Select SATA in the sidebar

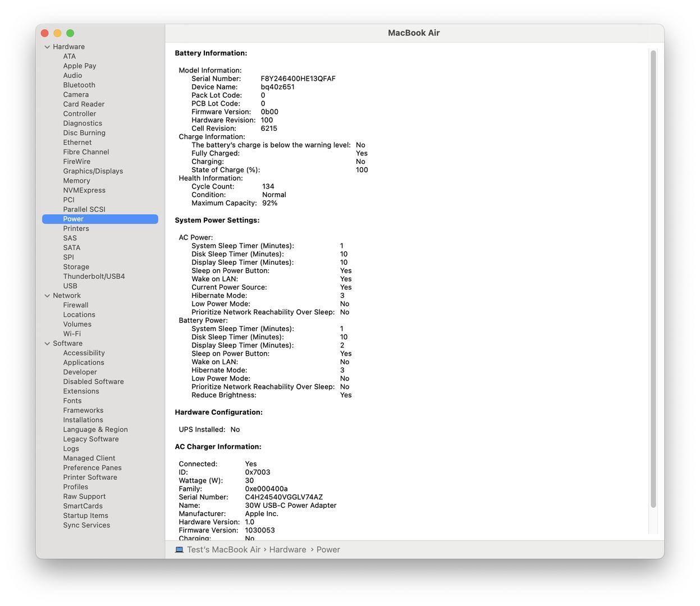71,247
